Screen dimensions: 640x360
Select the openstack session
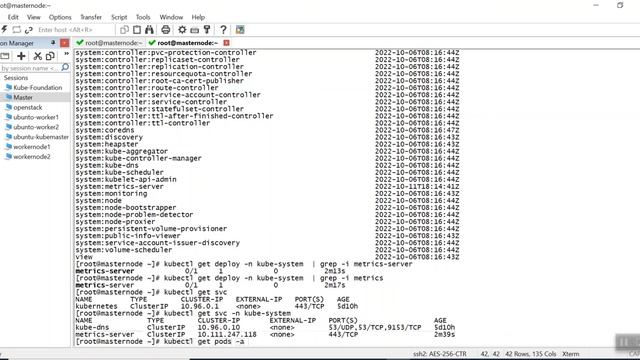pos(28,107)
